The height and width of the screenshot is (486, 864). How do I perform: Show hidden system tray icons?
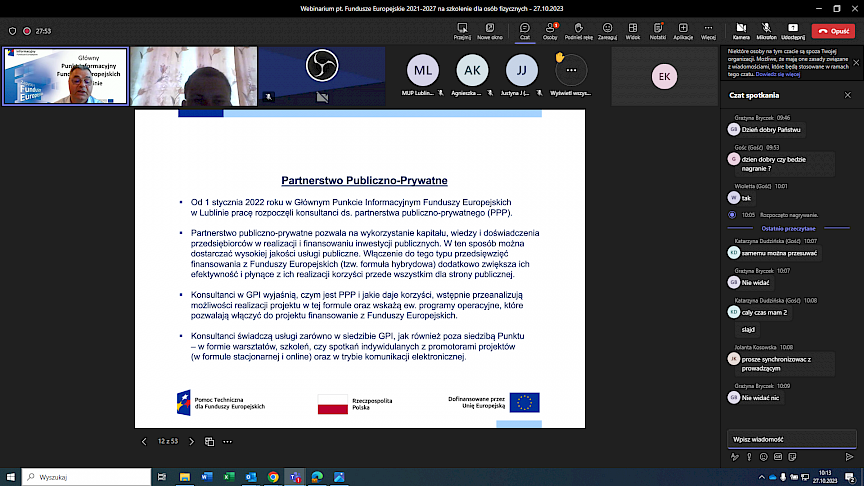tap(762, 477)
